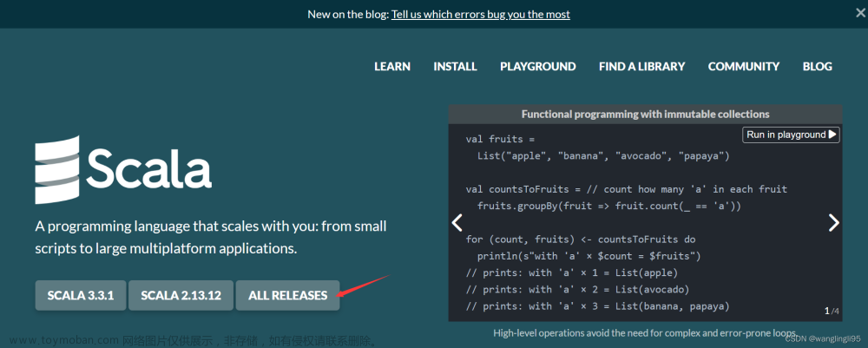Click the '× 2 = List(avocado)' comment line

(577, 289)
